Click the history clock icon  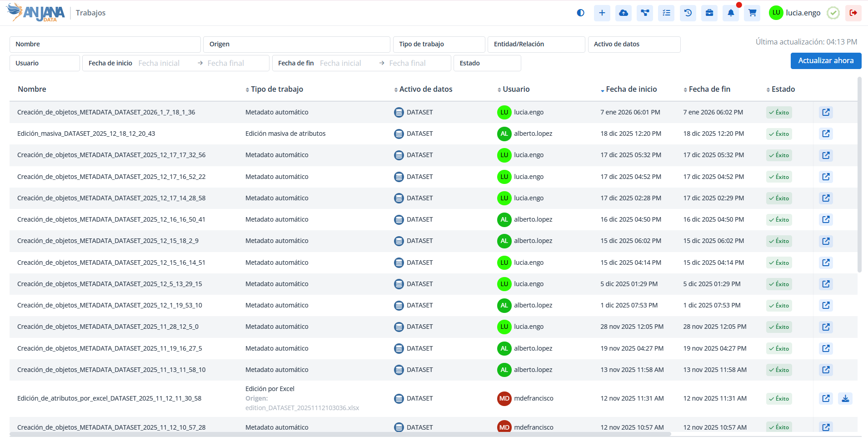pos(688,13)
